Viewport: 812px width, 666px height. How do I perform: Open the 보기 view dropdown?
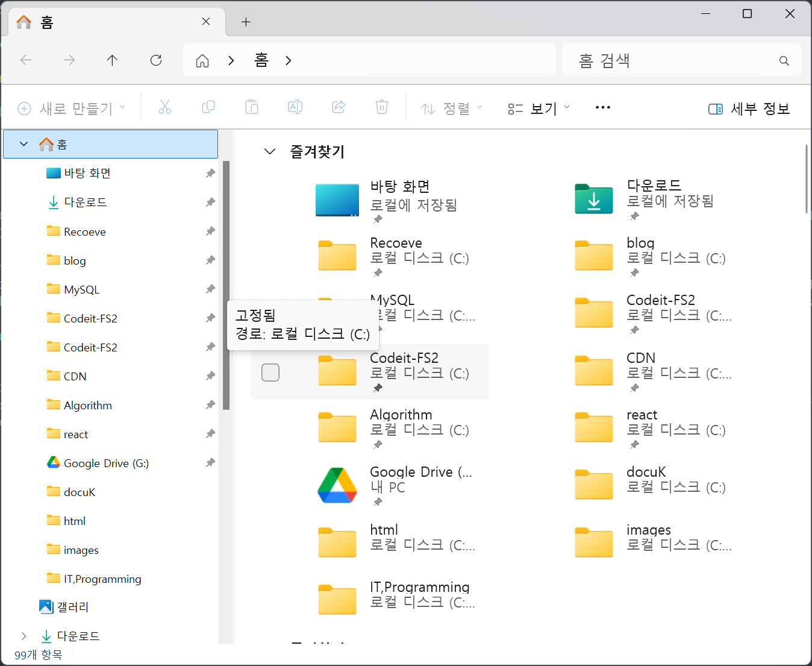pyautogui.click(x=539, y=108)
